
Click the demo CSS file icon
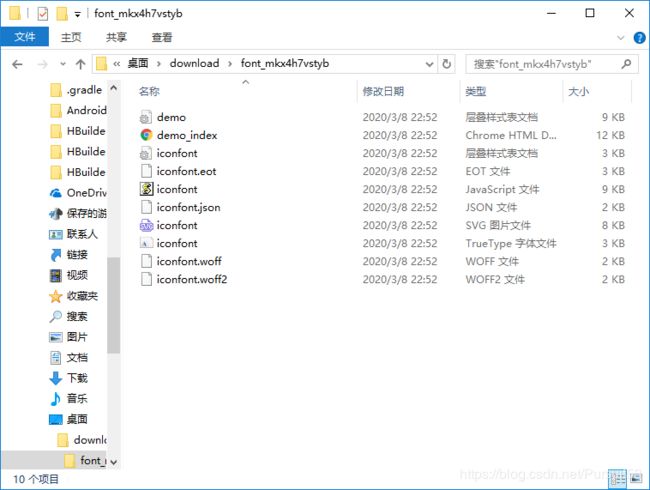(146, 117)
